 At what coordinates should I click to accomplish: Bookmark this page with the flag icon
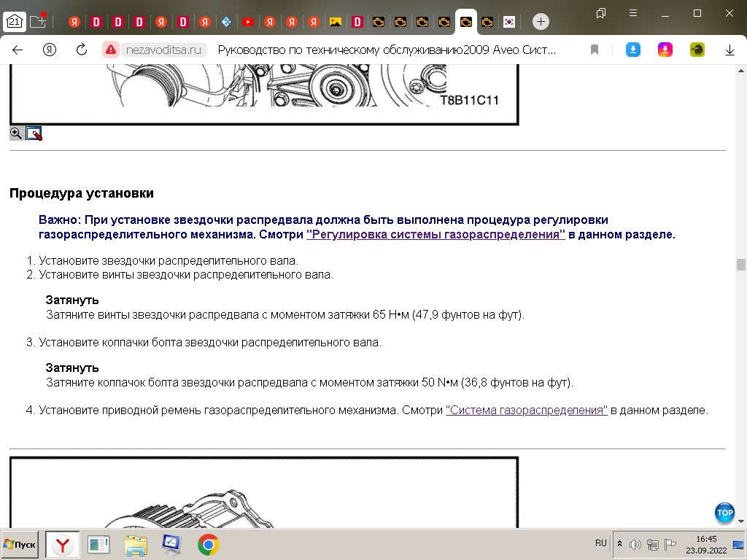[595, 50]
